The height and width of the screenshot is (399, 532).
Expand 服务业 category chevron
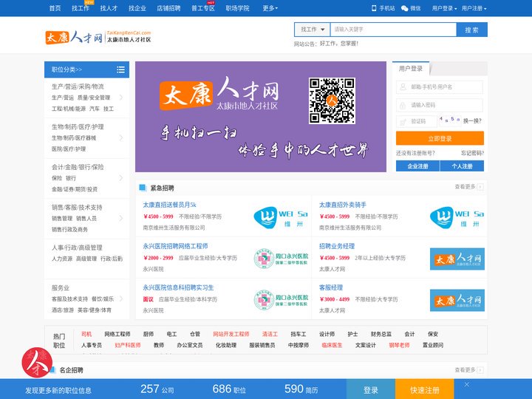[x=121, y=299]
